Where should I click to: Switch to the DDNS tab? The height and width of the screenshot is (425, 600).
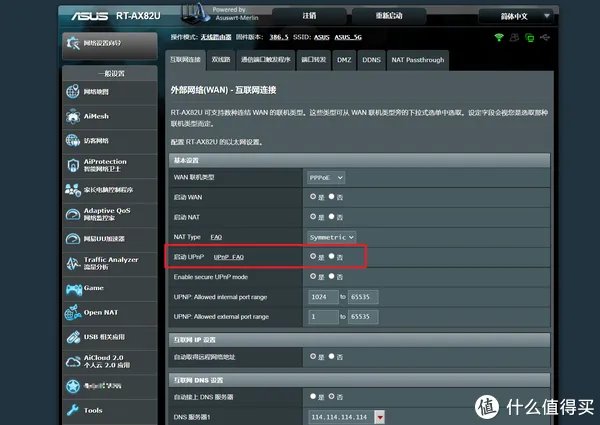(372, 60)
